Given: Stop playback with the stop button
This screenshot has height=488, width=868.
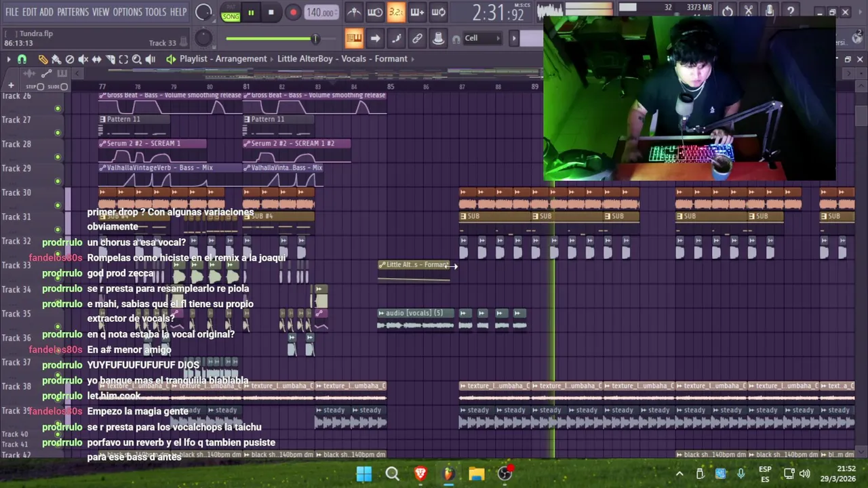Looking at the screenshot, I should [271, 12].
